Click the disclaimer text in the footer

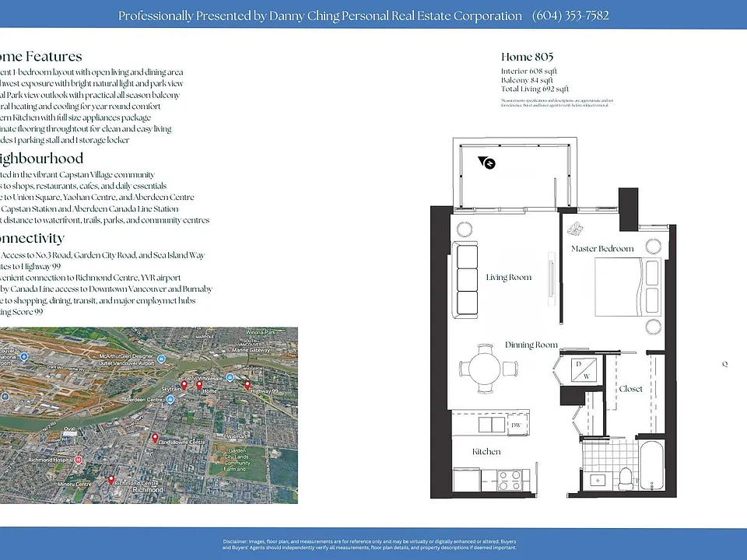(x=369, y=544)
